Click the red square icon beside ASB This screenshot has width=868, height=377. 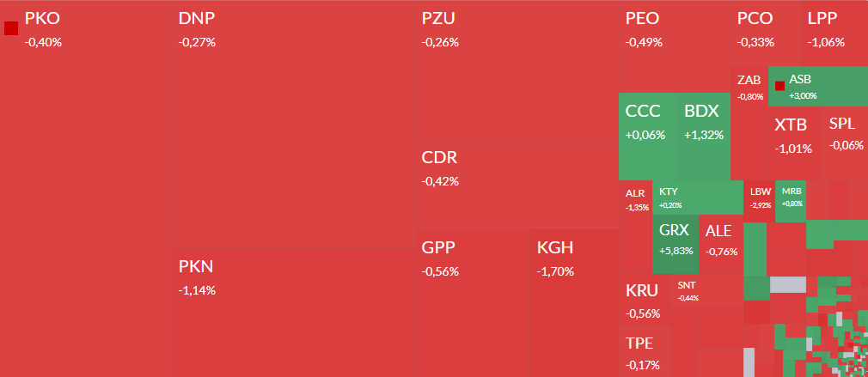780,86
